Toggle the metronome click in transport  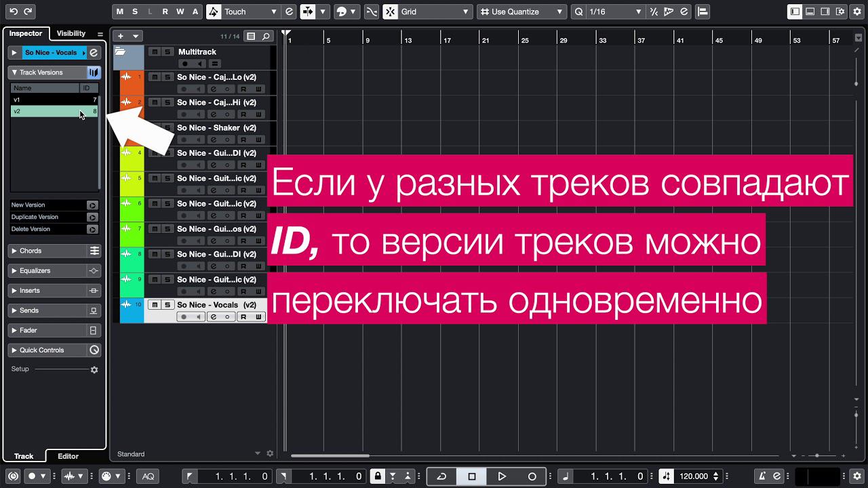point(762,476)
